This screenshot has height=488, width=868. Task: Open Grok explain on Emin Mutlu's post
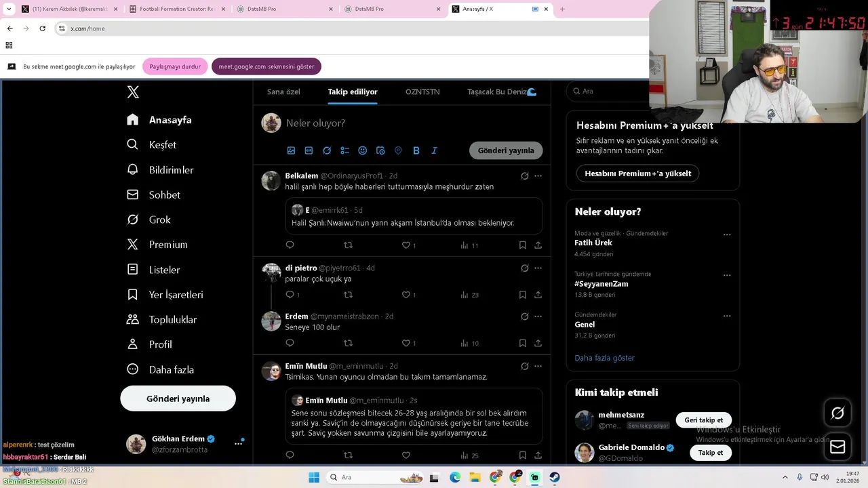(x=524, y=366)
